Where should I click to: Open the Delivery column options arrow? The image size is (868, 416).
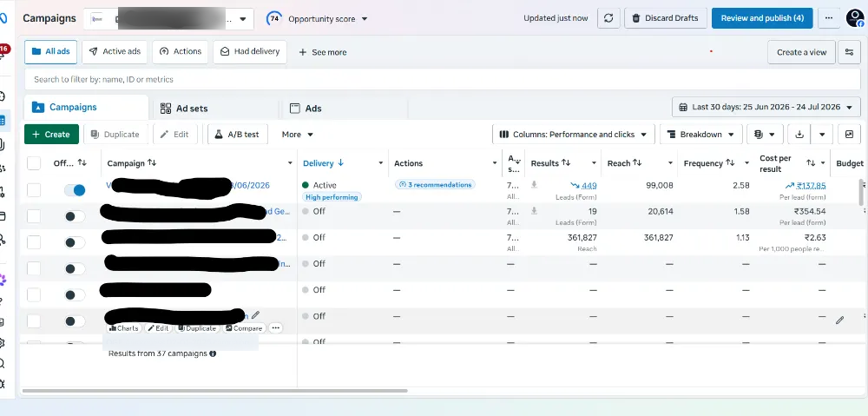coord(381,163)
